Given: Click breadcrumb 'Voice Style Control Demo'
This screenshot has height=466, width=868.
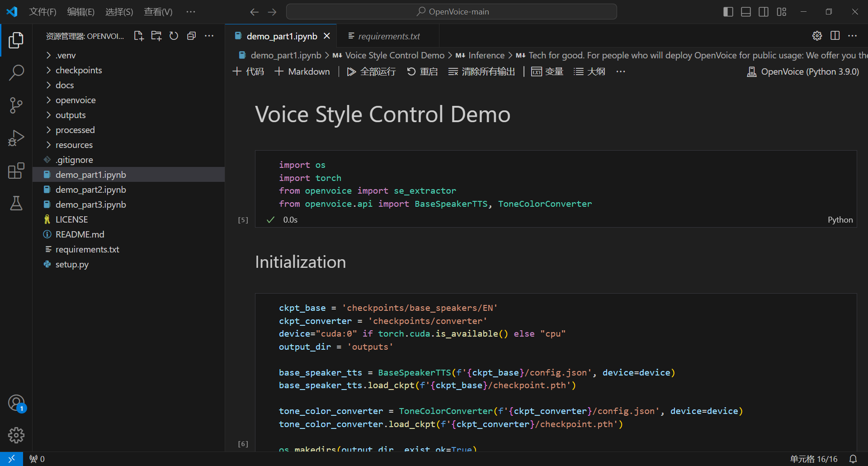Looking at the screenshot, I should pyautogui.click(x=395, y=55).
